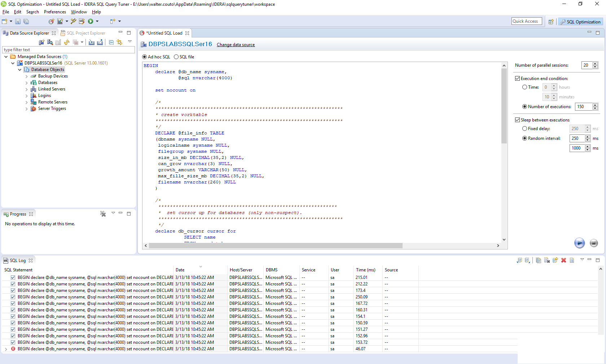The height and width of the screenshot is (364, 606).
Task: Click the Save disk icon in toolbar
Action: (18, 21)
